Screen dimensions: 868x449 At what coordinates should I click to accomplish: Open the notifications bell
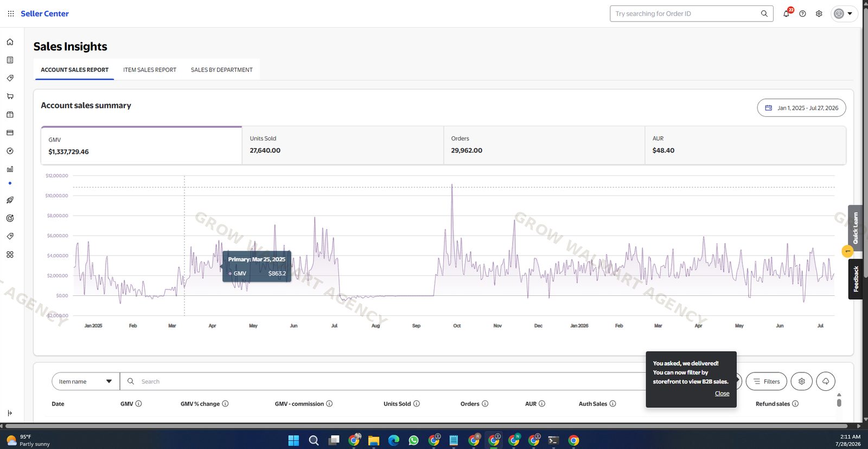[x=787, y=14]
